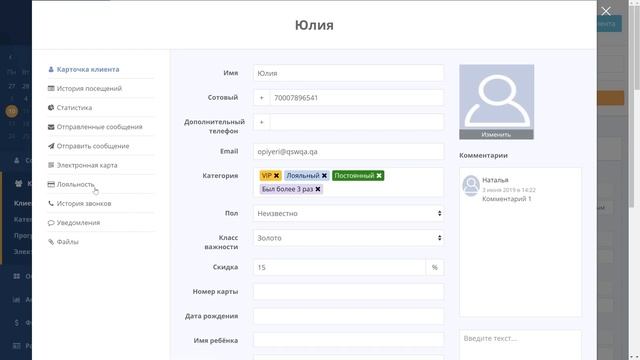Open the Класс важности dropdown
The image size is (640, 360).
pyautogui.click(x=348, y=238)
